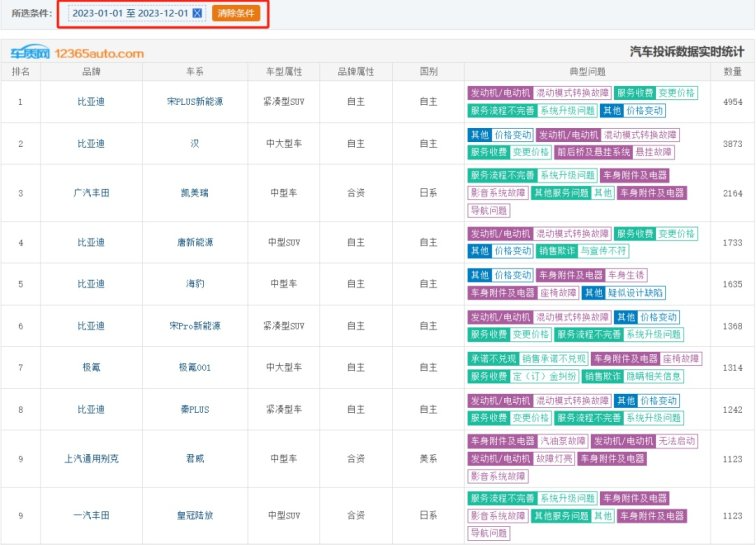The height and width of the screenshot is (545, 756).
Task: Click the 销售承诺不兑现 tag in the 极氪001 row
Action: (x=554, y=358)
